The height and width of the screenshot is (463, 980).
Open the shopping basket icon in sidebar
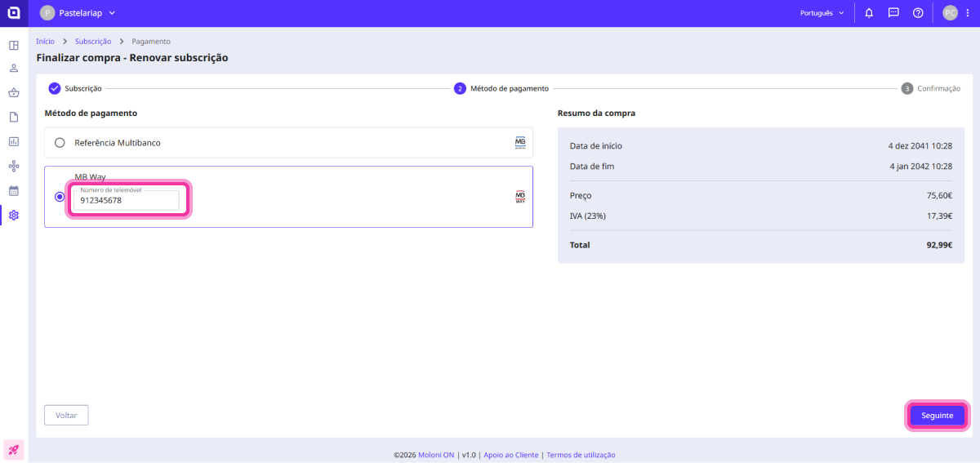(14, 93)
